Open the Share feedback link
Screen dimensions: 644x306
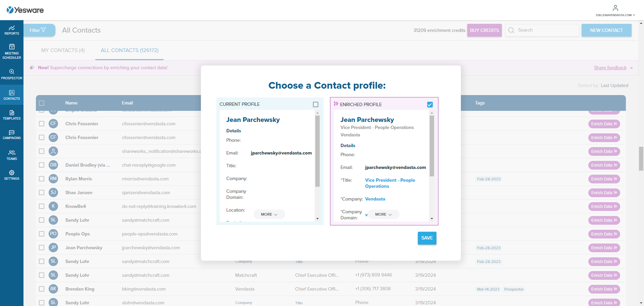click(x=610, y=68)
